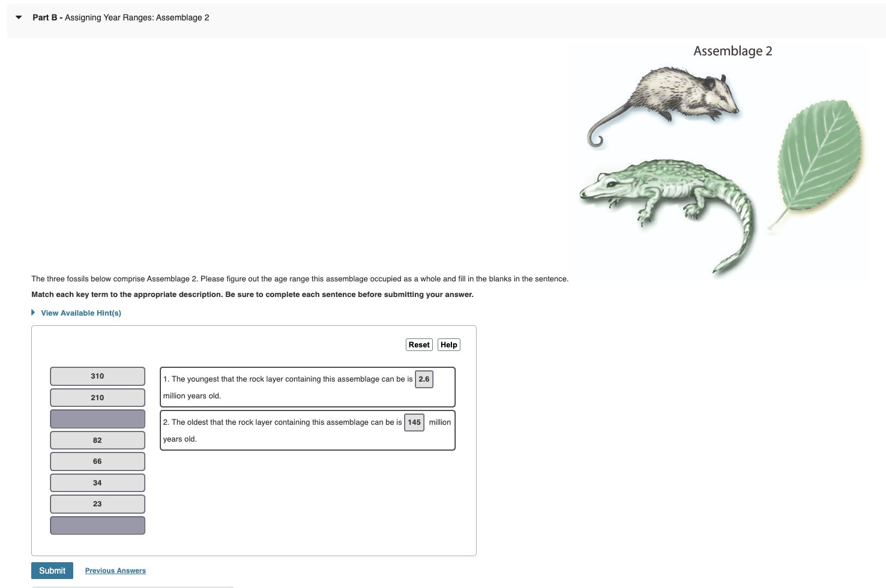Open Previous Answers
The height and width of the screenshot is (588, 886).
[115, 571]
